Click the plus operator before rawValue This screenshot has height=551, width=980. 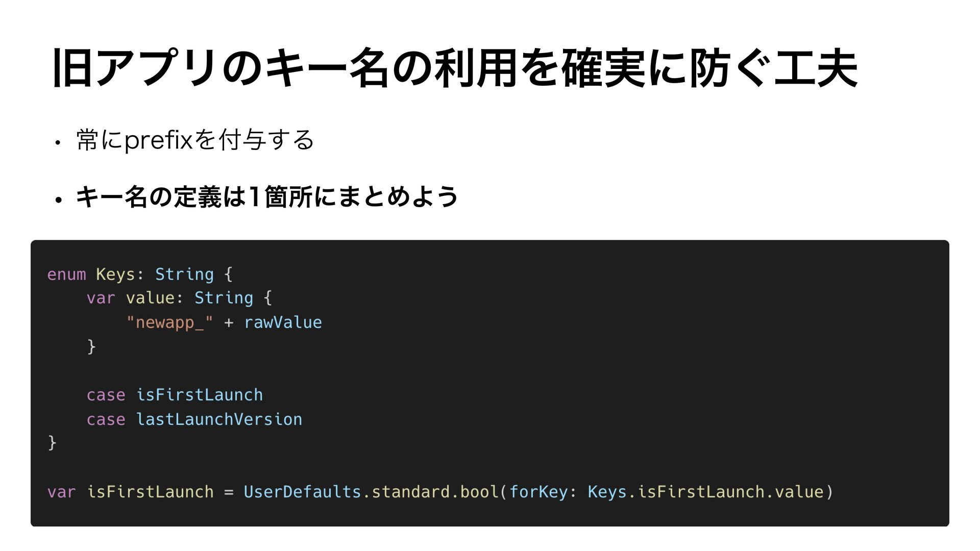pyautogui.click(x=228, y=322)
